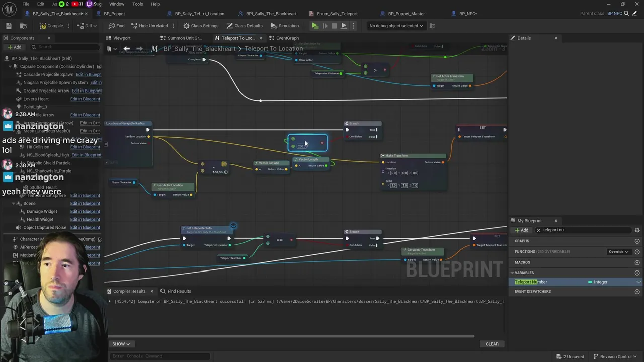Switch to the BP_NPC tab
The width and height of the screenshot is (644, 362).
click(x=468, y=14)
